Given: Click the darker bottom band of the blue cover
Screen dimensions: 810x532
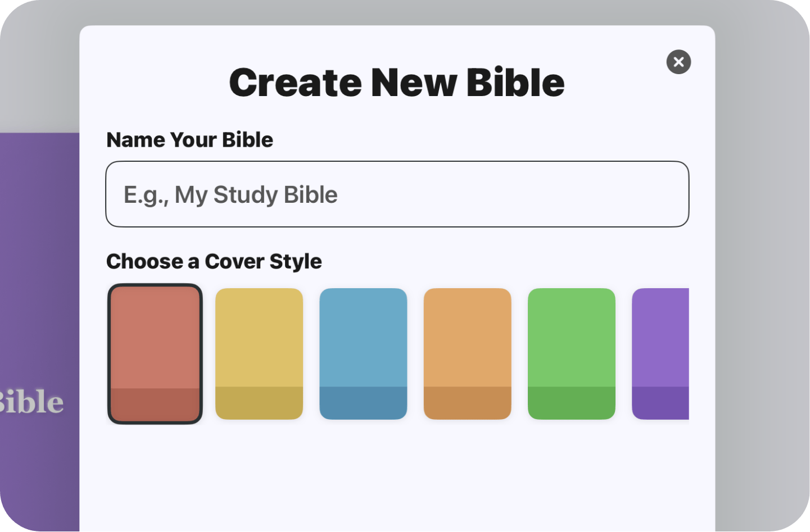Looking at the screenshot, I should (363, 403).
